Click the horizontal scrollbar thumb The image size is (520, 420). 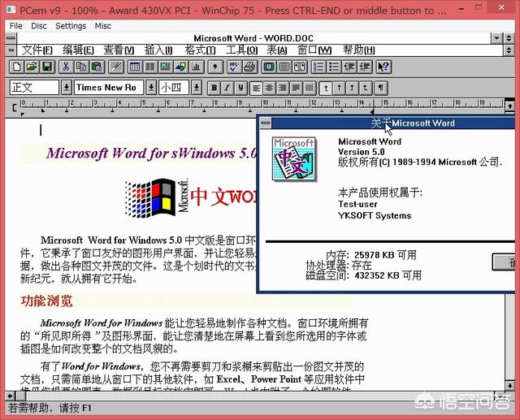[21, 396]
